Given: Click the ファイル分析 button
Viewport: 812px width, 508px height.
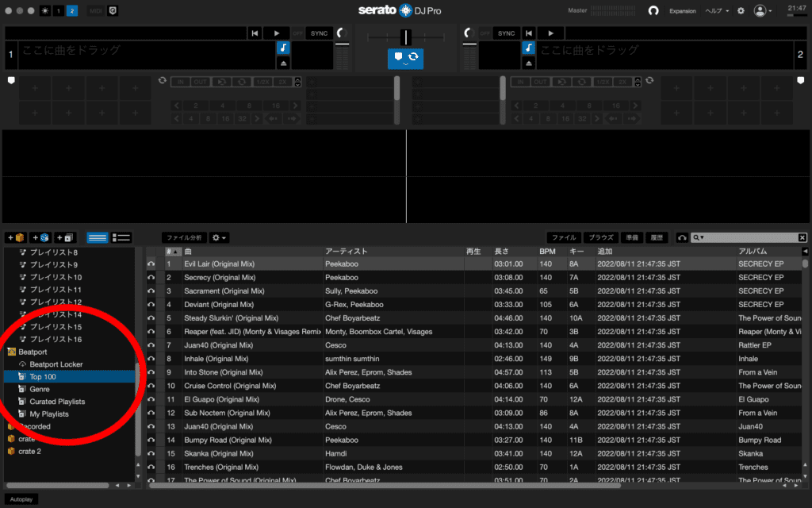Looking at the screenshot, I should click(184, 237).
